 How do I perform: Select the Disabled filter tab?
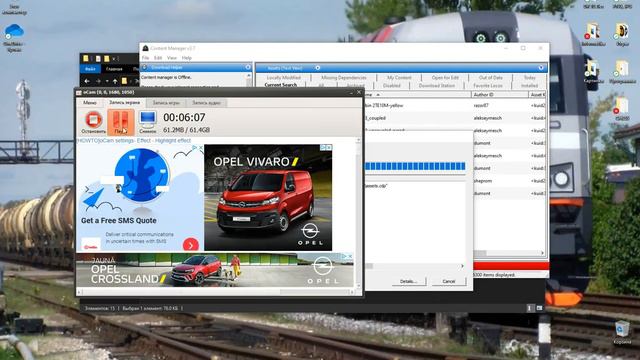pyautogui.click(x=391, y=86)
